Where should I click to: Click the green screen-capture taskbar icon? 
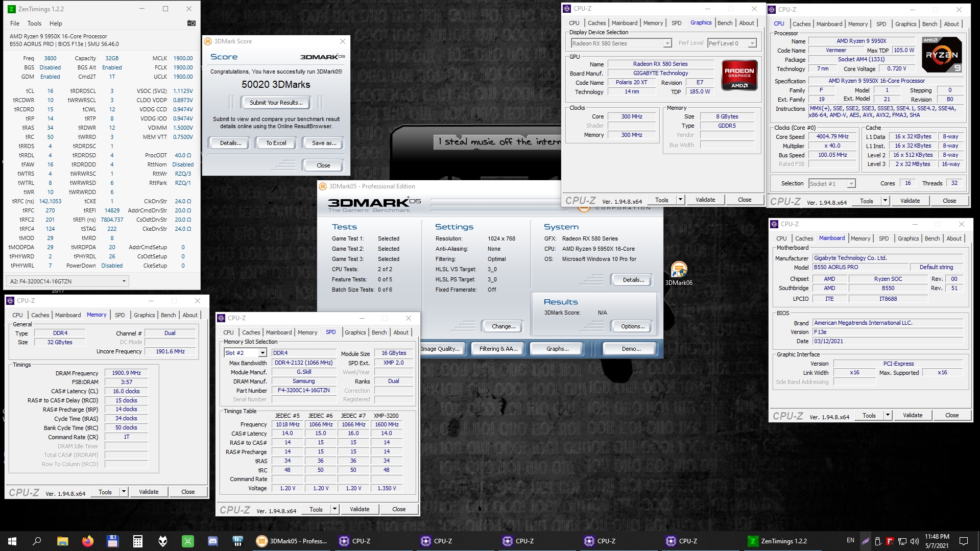tap(187, 541)
